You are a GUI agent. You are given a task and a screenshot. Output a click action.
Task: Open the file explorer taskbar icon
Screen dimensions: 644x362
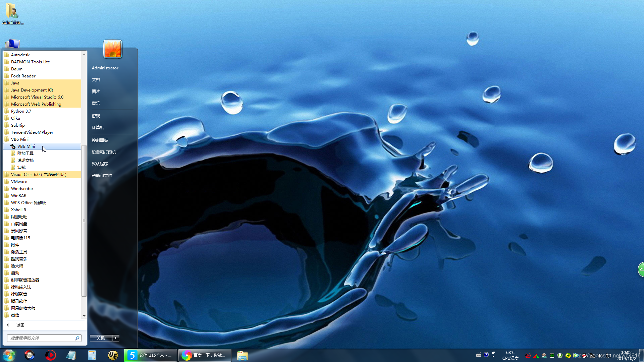pos(242,355)
